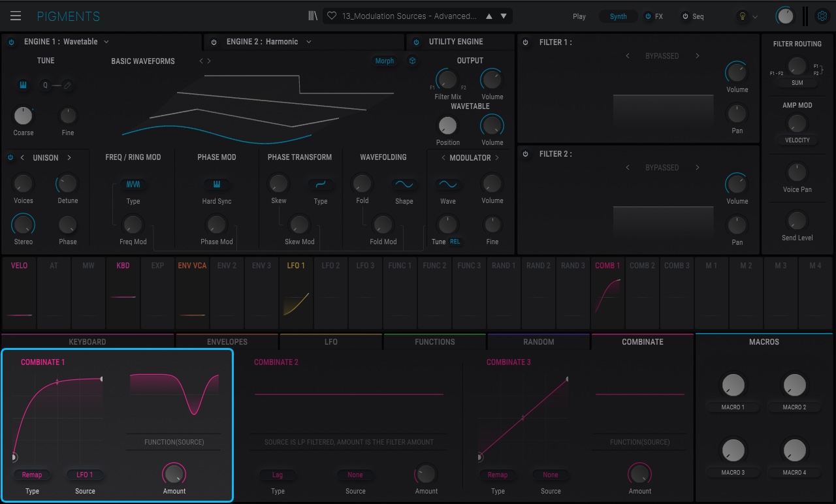Click the keyboard icon in Tune section

[x=23, y=85]
